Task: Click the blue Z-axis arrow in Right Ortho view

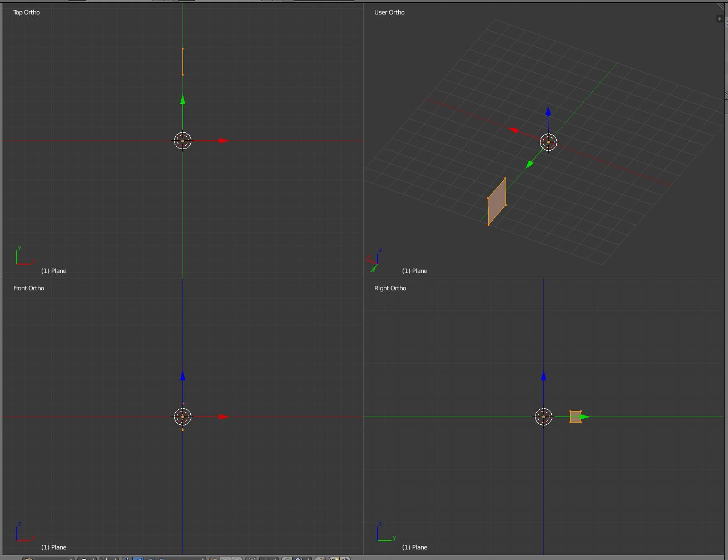Action: pos(543,375)
